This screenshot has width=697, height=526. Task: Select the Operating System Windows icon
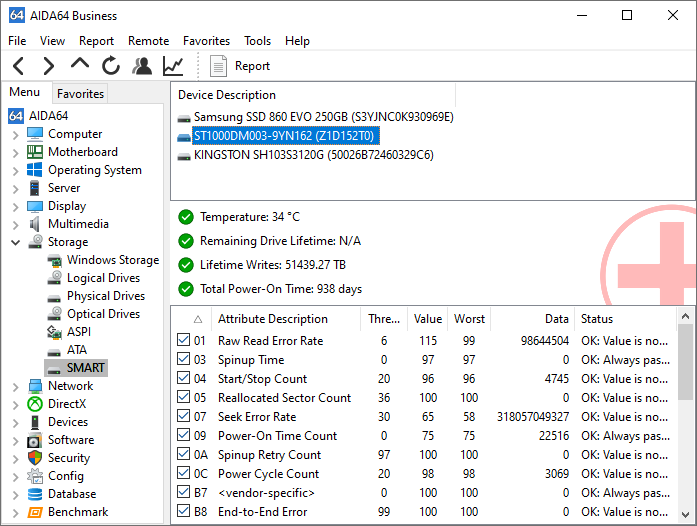pos(35,170)
